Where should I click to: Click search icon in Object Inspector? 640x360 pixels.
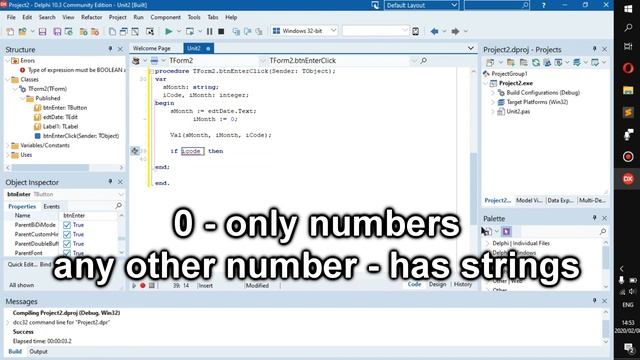118,206
